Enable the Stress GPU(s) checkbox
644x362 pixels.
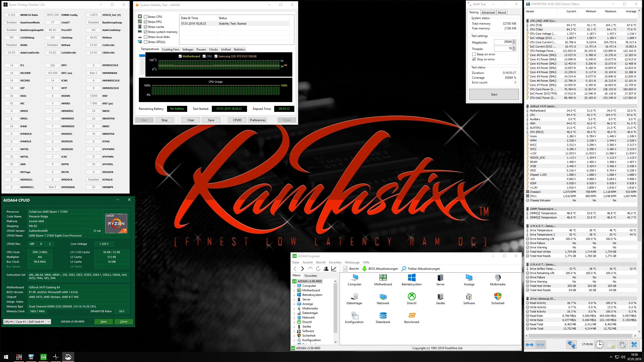[x=146, y=42]
